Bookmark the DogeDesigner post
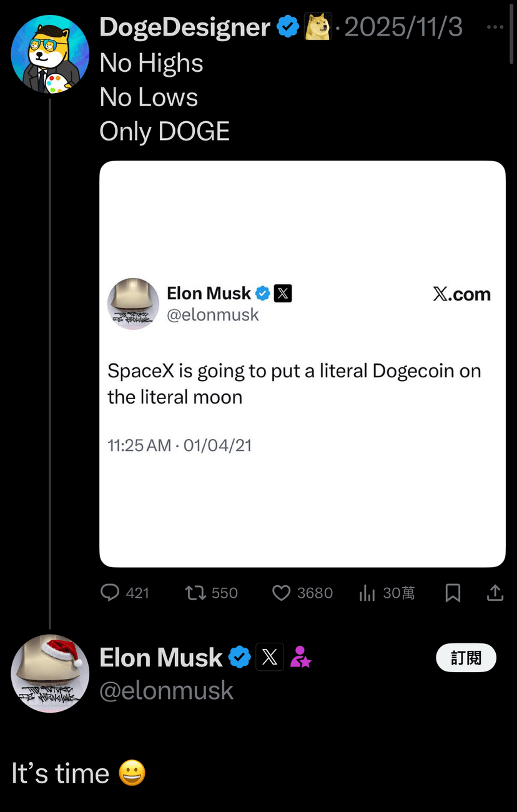Image resolution: width=517 pixels, height=812 pixels. [453, 593]
